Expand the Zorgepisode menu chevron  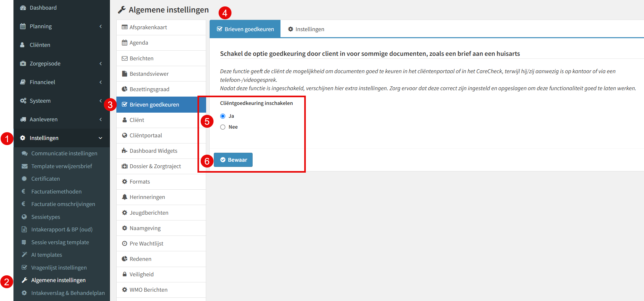coord(101,64)
